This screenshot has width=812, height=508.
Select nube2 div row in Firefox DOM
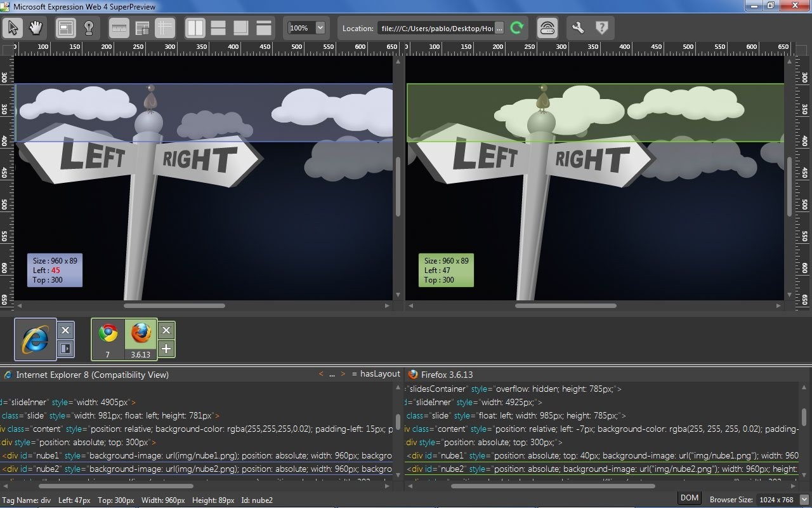(x=601, y=469)
